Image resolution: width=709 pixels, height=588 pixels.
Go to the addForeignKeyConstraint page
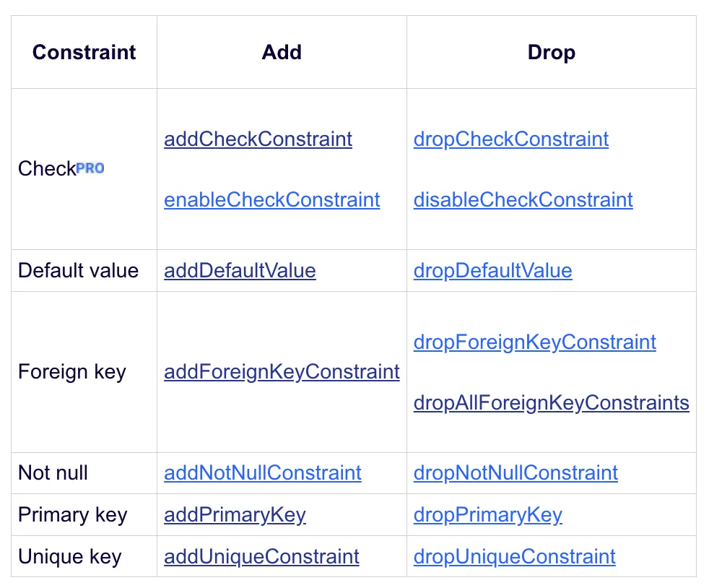point(282,372)
